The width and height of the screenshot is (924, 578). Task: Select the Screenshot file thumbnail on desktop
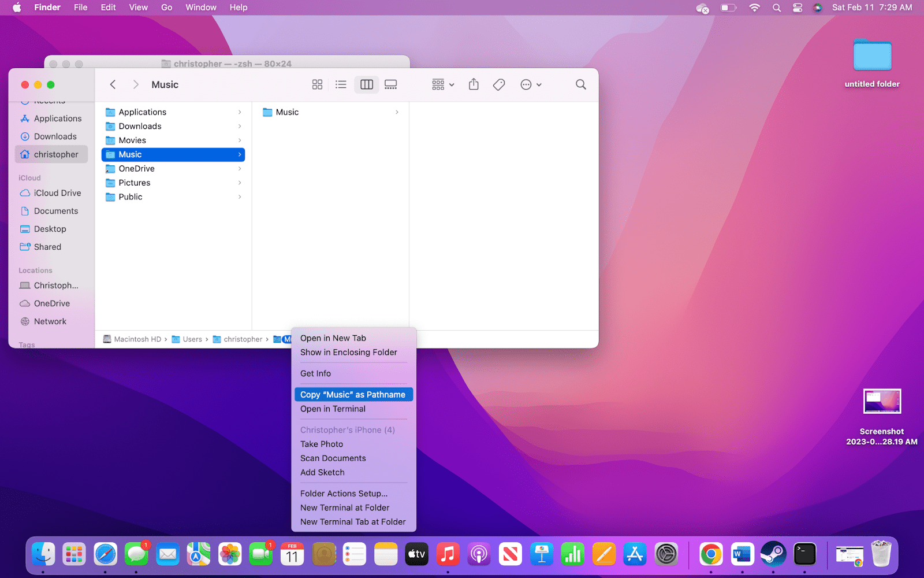pos(882,402)
